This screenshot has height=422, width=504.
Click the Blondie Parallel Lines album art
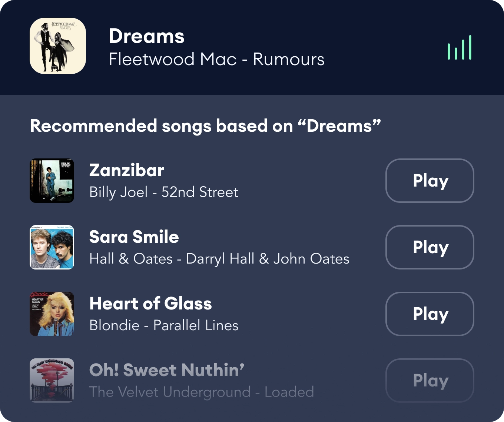52,314
